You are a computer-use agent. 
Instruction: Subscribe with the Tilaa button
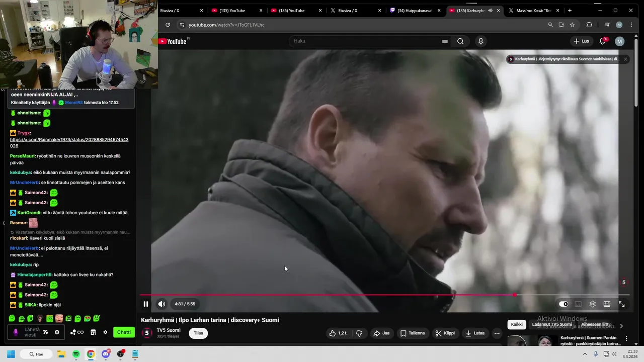[199, 333]
